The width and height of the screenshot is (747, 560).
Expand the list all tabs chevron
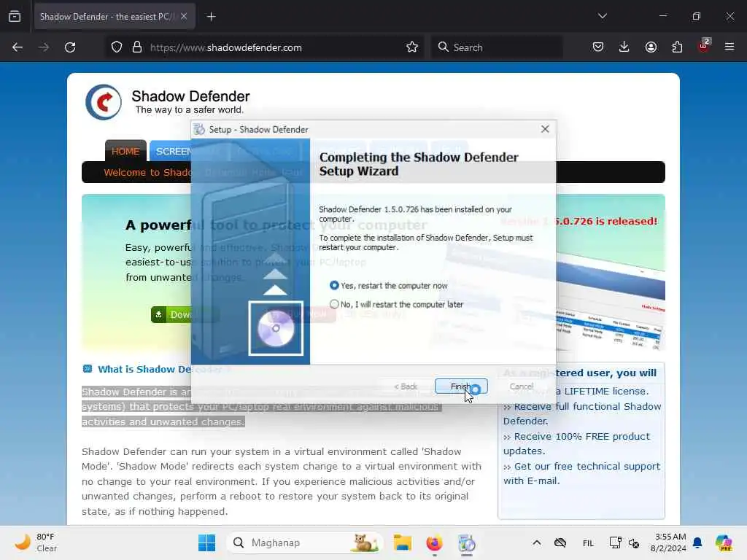(602, 16)
